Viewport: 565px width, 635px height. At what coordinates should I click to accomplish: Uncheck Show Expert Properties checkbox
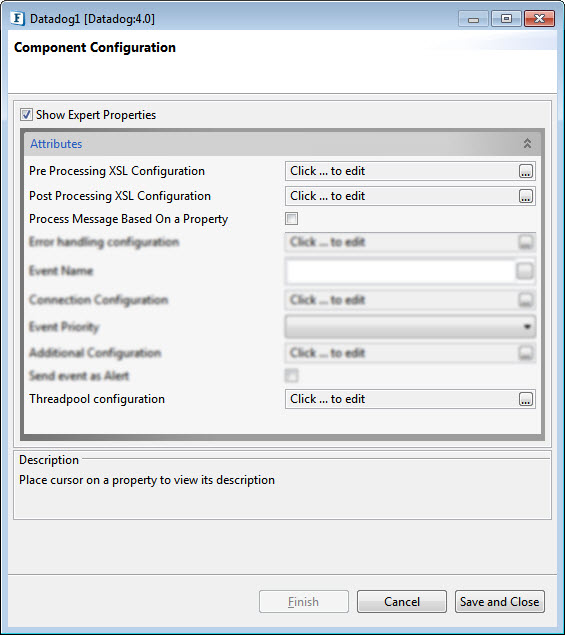click(26, 115)
